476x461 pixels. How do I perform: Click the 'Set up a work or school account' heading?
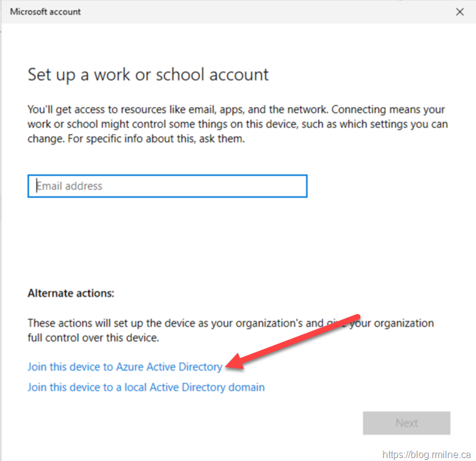(x=148, y=74)
